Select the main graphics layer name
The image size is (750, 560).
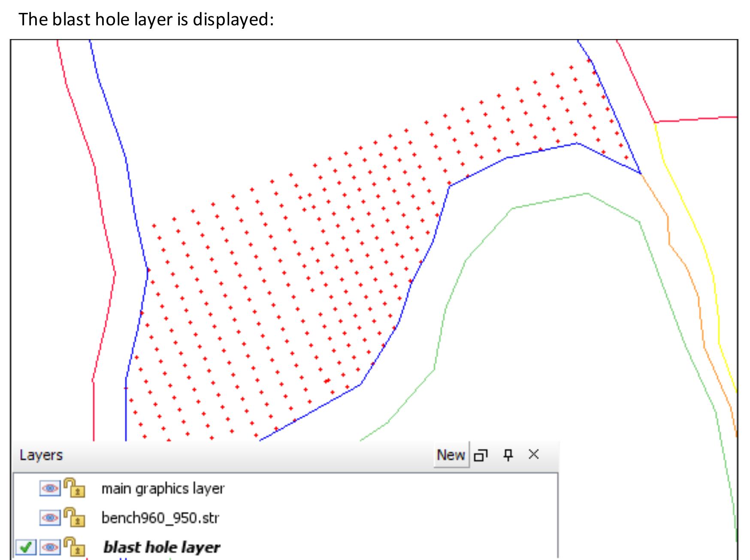pos(163,489)
